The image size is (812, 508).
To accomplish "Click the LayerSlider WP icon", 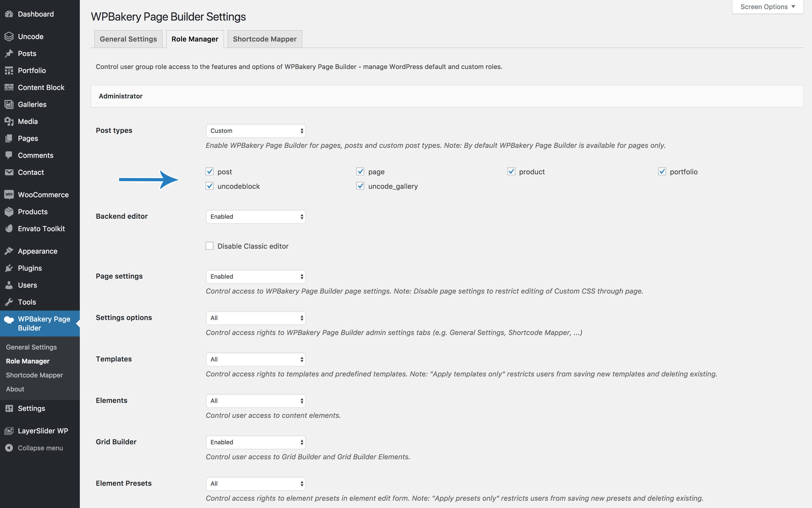I will pos(9,431).
